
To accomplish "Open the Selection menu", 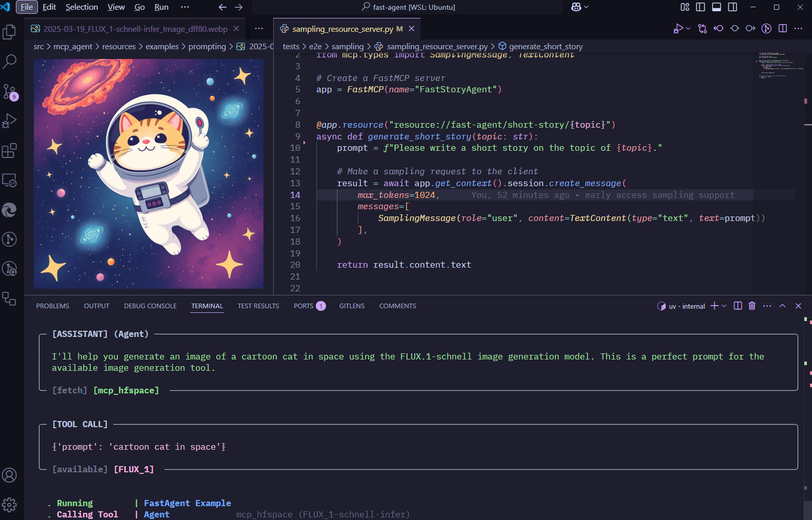I will [x=82, y=7].
